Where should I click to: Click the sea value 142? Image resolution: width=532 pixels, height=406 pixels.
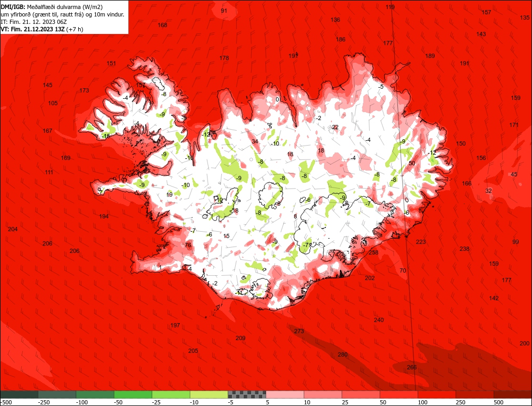pos(494,298)
